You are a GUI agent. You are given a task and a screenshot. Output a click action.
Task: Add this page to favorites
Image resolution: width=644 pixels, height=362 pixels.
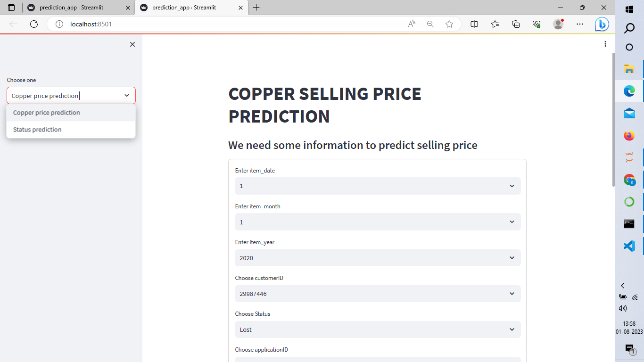(x=448, y=24)
